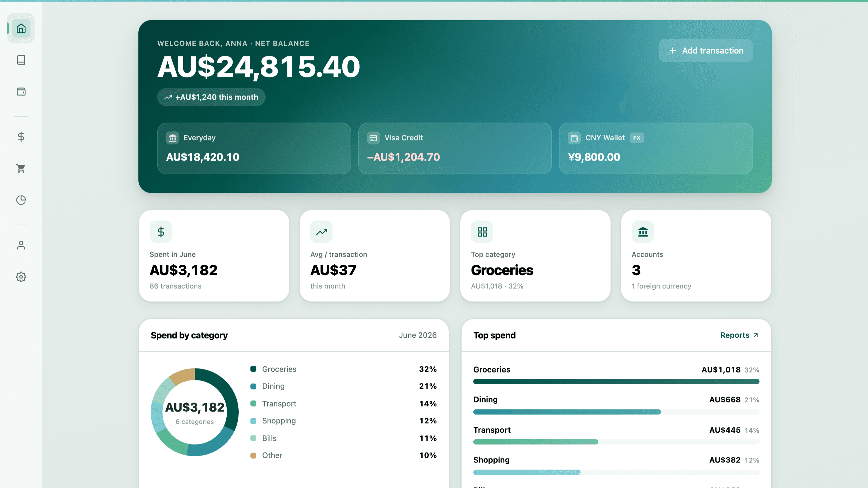Click the AU$382 Shopping amount
This screenshot has width=868, height=488.
(725, 460)
